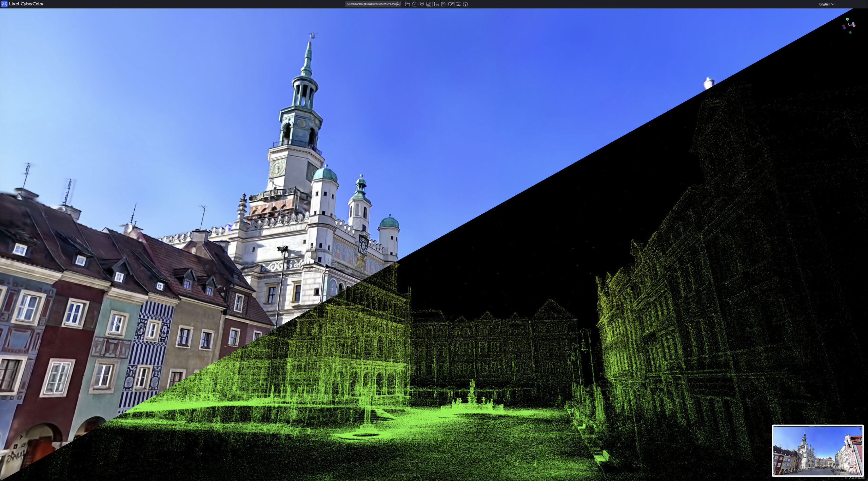Open the image panorama view icon

[x=429, y=4]
